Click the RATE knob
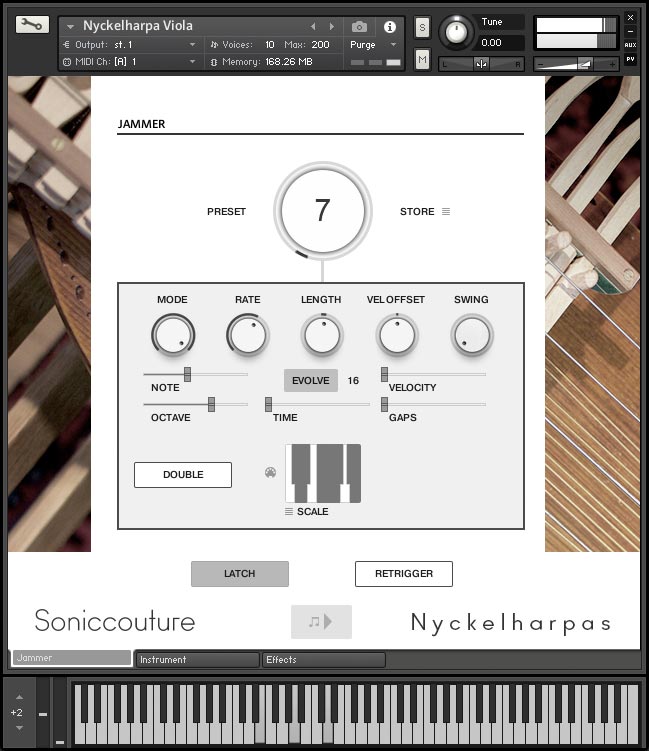 248,335
